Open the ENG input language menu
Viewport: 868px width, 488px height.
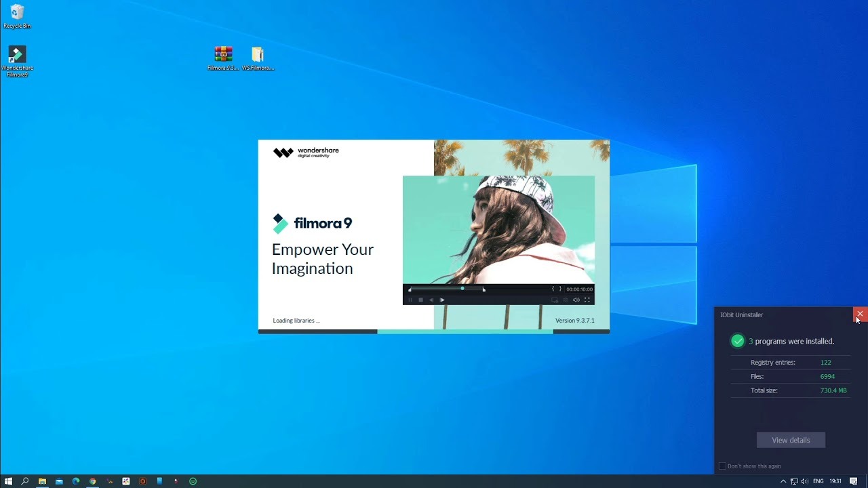(818, 481)
